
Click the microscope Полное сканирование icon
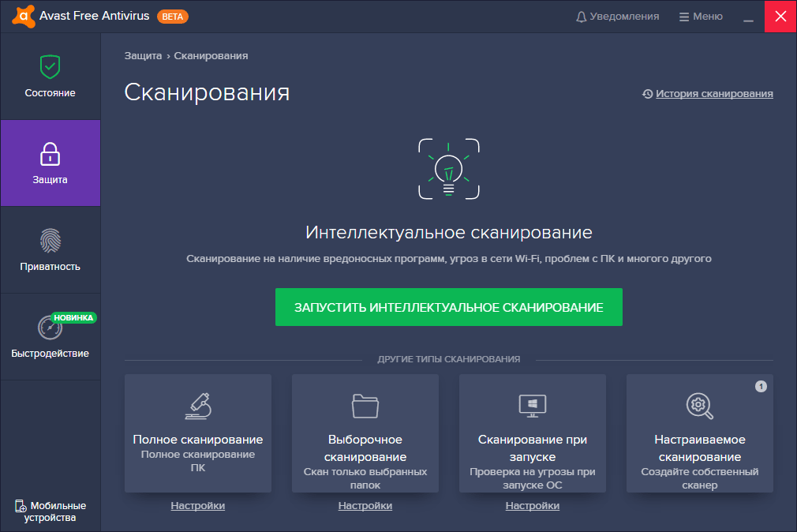pos(198,406)
